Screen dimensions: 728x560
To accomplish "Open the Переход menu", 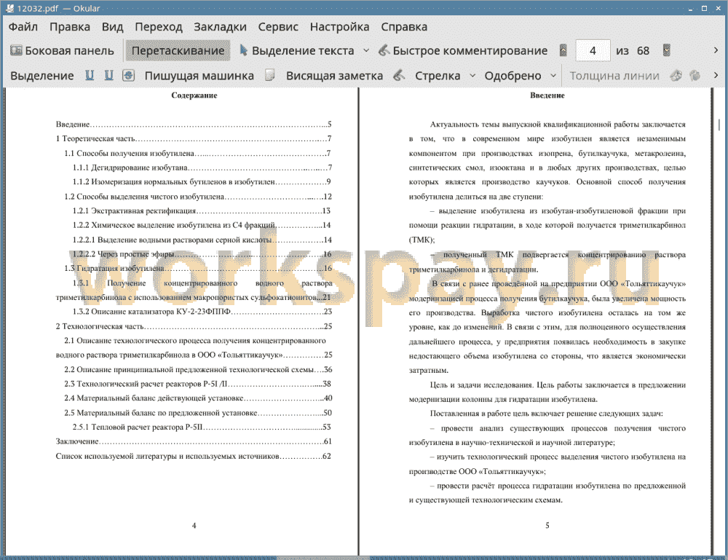I will (159, 27).
